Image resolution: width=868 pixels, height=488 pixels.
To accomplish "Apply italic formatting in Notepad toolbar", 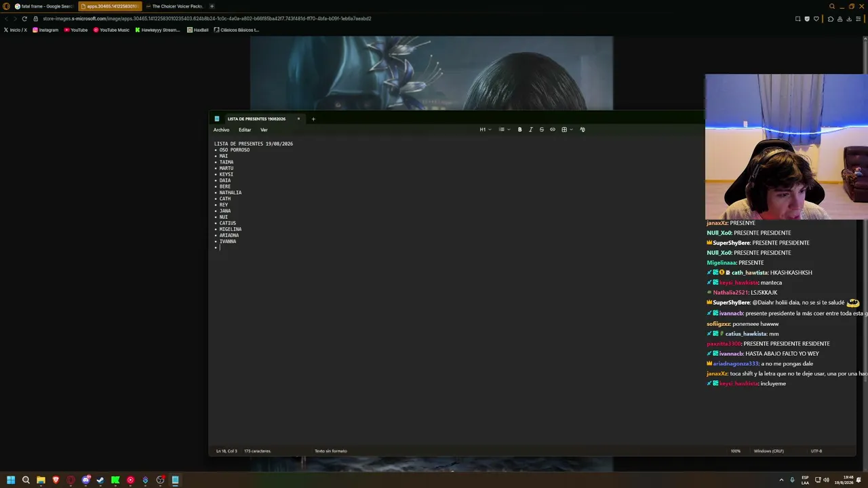I will [x=531, y=129].
